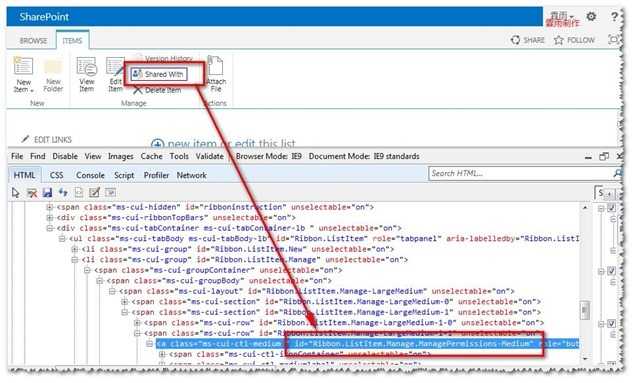Image resolution: width=635 pixels, height=383 pixels.
Task: Click the Version History button
Action: [x=164, y=58]
